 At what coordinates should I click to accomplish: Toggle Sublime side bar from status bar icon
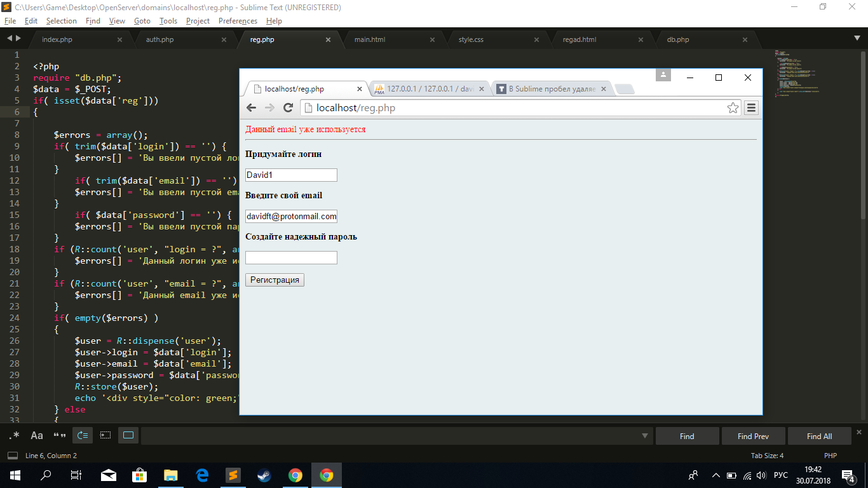pyautogui.click(x=13, y=456)
